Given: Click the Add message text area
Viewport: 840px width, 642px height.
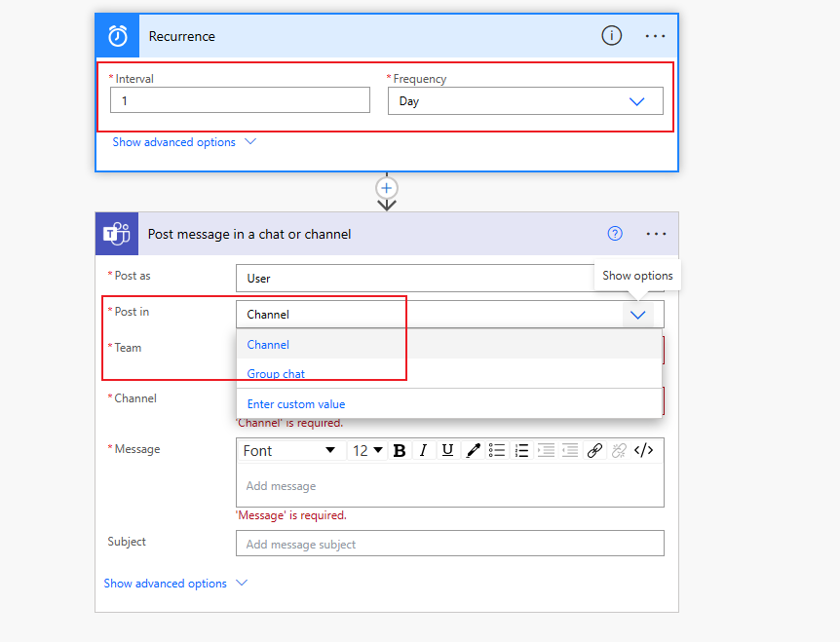Looking at the screenshot, I should (x=450, y=486).
